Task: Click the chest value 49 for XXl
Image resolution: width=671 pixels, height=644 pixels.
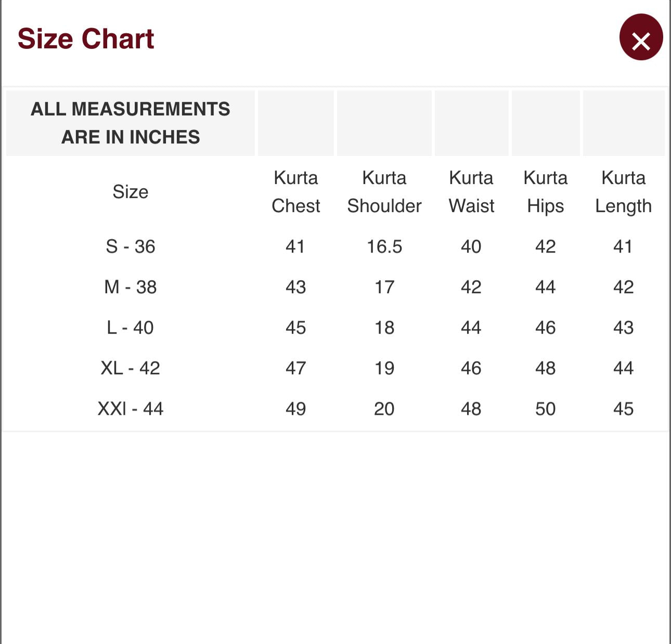Action: point(295,409)
